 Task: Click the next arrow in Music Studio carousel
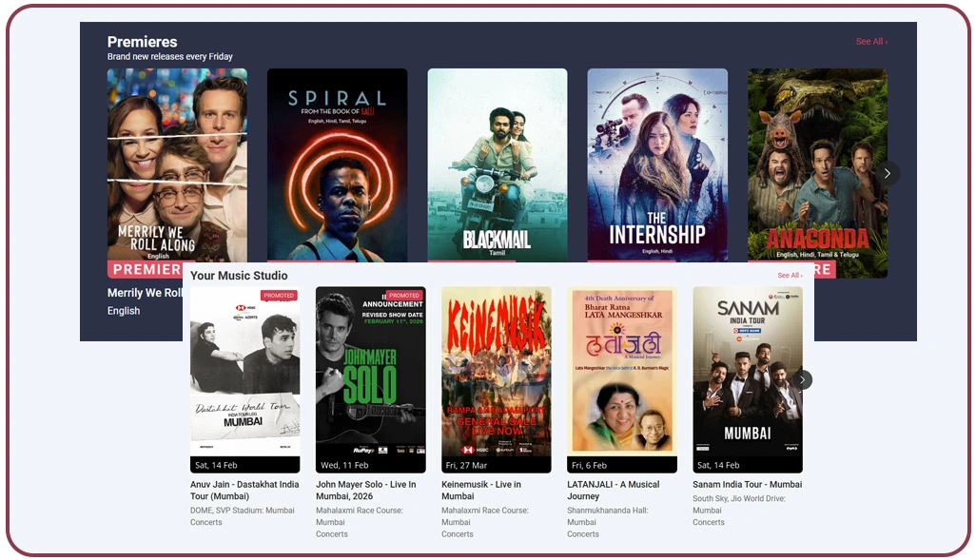[802, 379]
